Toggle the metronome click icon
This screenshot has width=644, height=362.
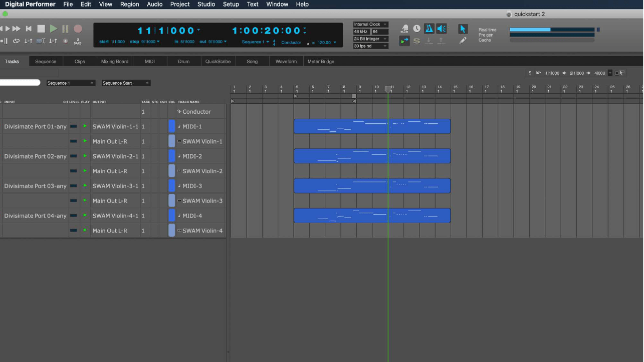pyautogui.click(x=429, y=29)
